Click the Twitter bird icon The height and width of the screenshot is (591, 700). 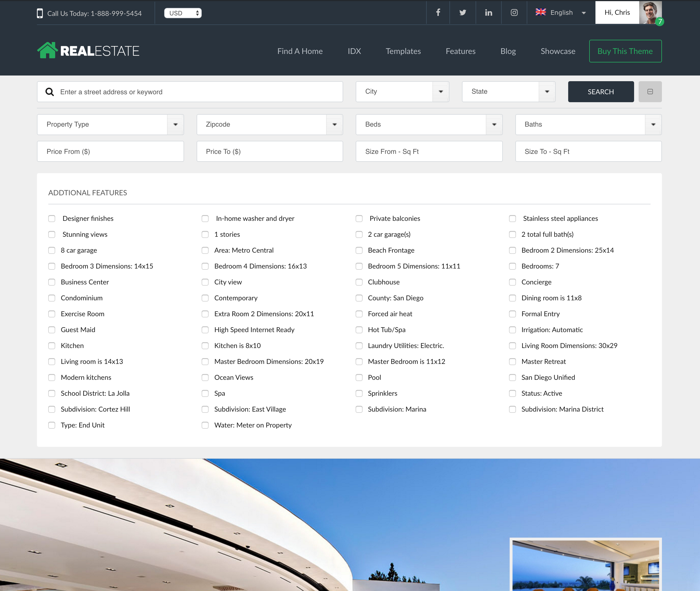463,13
